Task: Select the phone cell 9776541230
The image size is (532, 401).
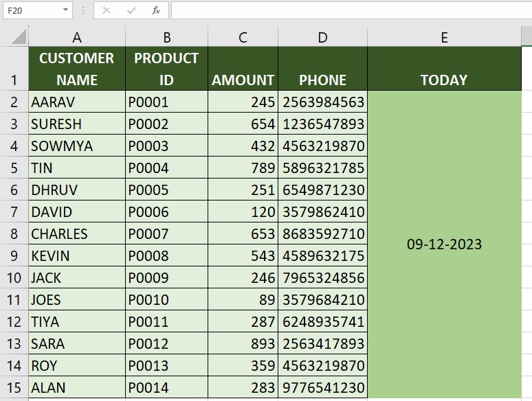Action: [x=322, y=387]
